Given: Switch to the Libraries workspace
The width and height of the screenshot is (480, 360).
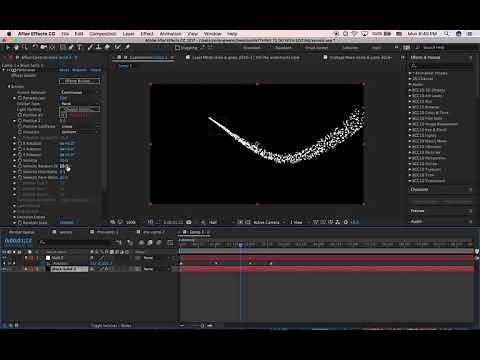Looking at the screenshot, I should point(350,48).
